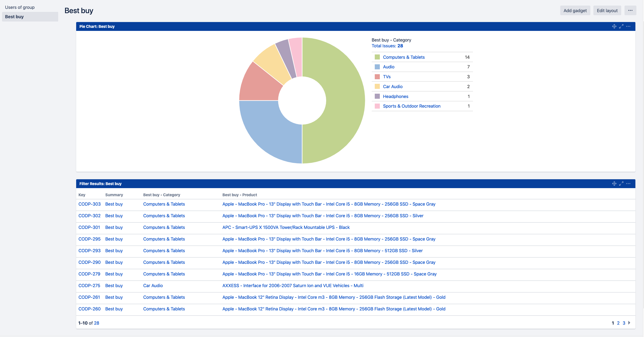Sort by Best buy - Category column
The height and width of the screenshot is (337, 644).
161,195
